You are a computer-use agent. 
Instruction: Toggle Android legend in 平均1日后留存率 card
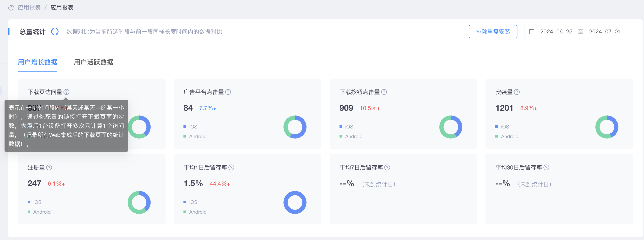point(195,212)
